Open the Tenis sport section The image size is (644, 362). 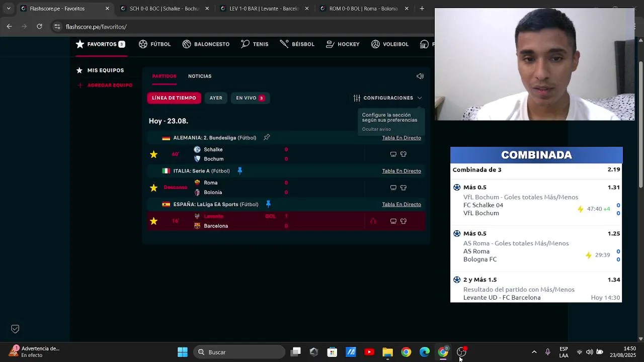click(x=255, y=44)
